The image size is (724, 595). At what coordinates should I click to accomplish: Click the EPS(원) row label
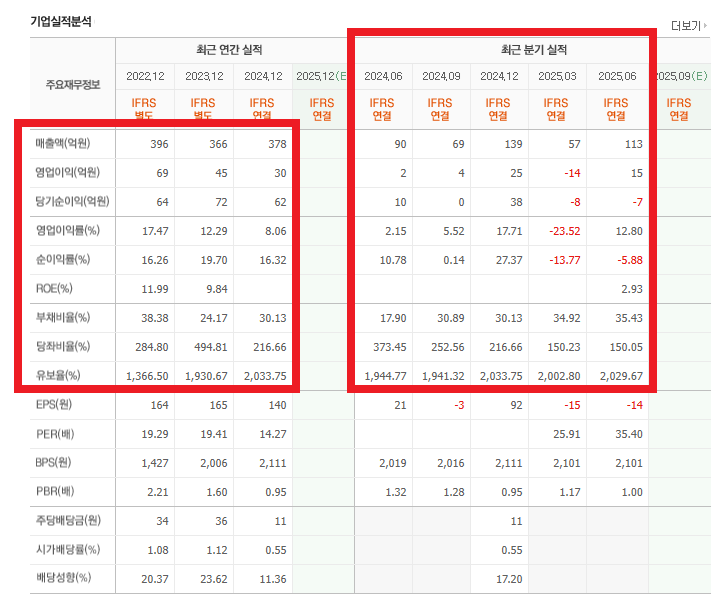pos(55,405)
